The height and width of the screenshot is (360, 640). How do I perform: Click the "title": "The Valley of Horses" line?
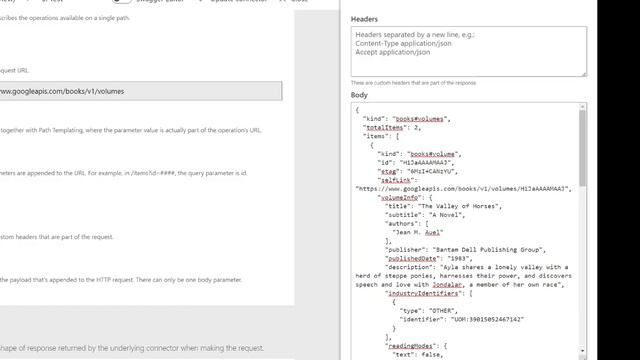click(443, 206)
